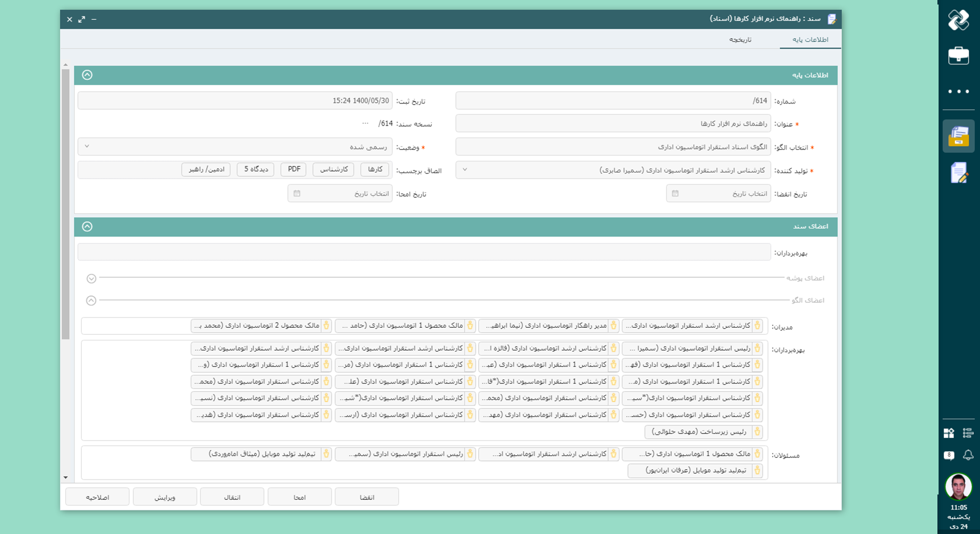Click the تاریخ امحا date field
This screenshot has height=534, width=980.
(340, 193)
